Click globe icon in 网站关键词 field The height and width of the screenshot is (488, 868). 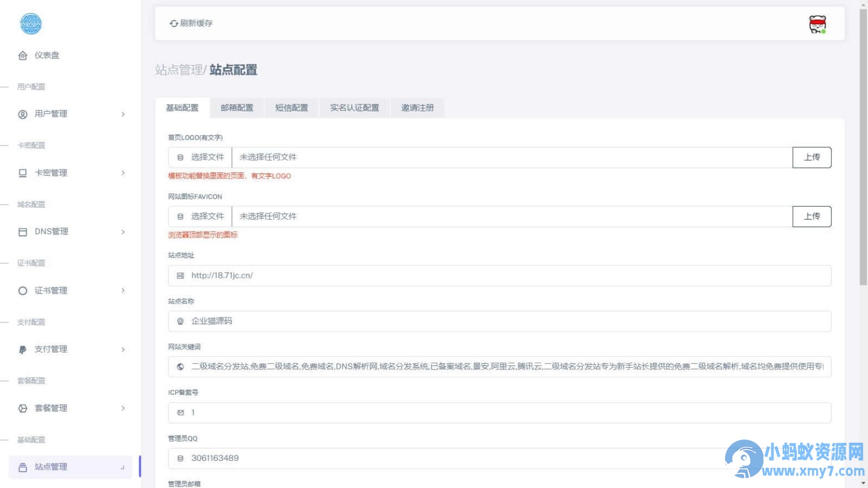[x=180, y=367]
